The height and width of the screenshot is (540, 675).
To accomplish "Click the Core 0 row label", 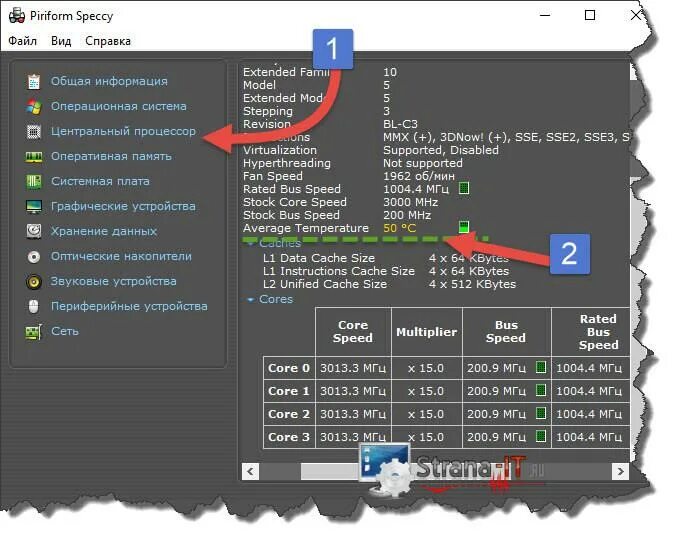I will click(x=289, y=368).
